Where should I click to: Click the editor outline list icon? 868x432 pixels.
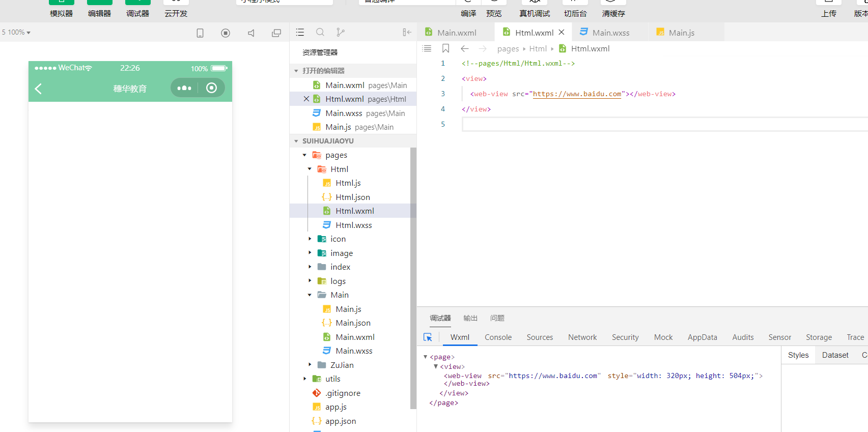pyautogui.click(x=427, y=48)
